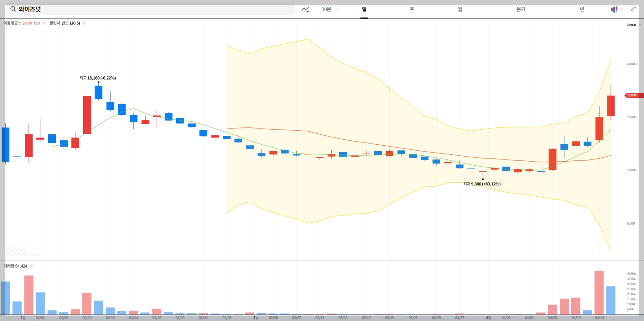The image size is (644, 321).
Task: Click the tall red candle above 02/10
Action: pyautogui.click(x=87, y=115)
